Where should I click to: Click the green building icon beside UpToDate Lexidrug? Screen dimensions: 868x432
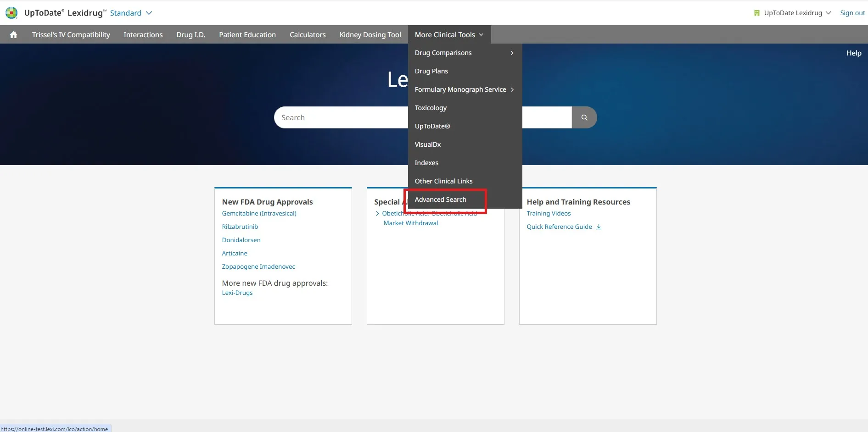[x=757, y=13]
